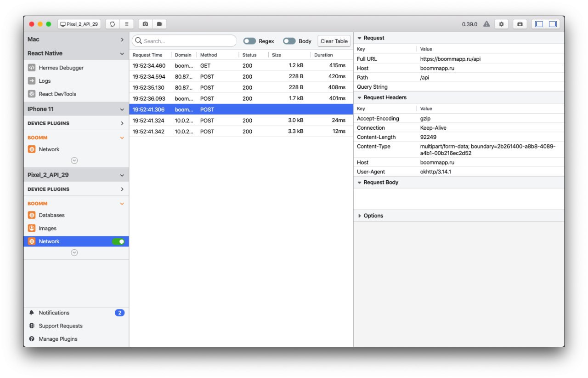Open settings via the gear icon
This screenshot has width=588, height=378.
click(501, 24)
